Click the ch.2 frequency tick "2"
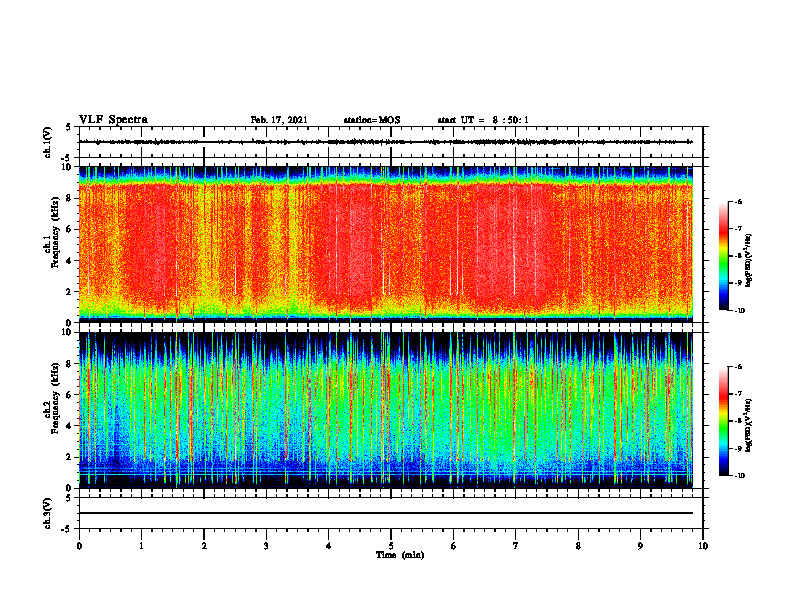The image size is (792, 612). pyautogui.click(x=69, y=457)
